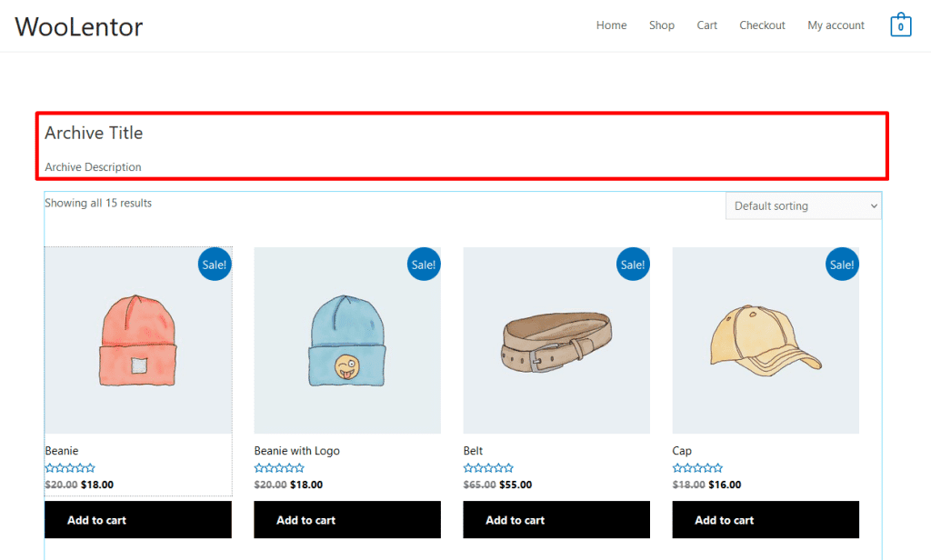Open the Checkout page link
Image resolution: width=931 pixels, height=560 pixels.
[762, 25]
